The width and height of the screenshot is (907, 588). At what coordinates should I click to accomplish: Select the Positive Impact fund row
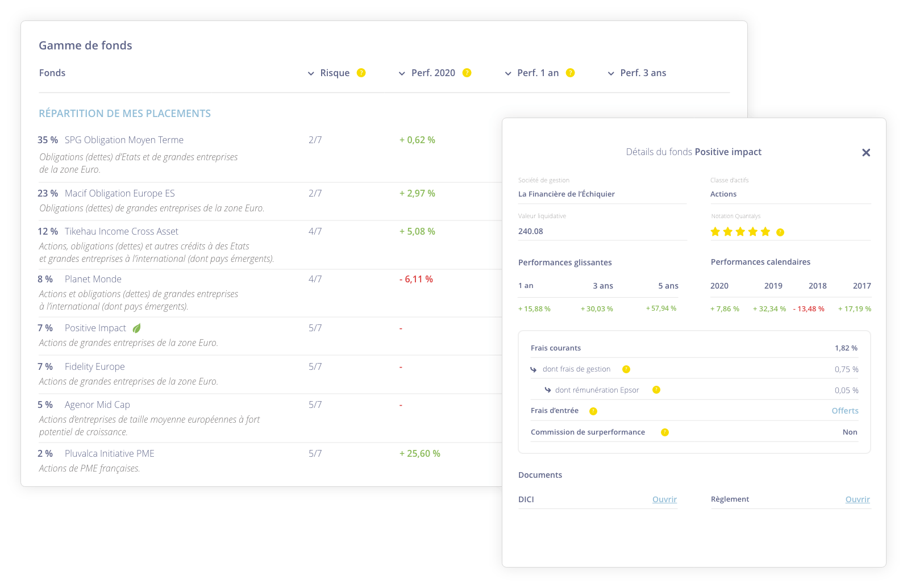(270, 336)
